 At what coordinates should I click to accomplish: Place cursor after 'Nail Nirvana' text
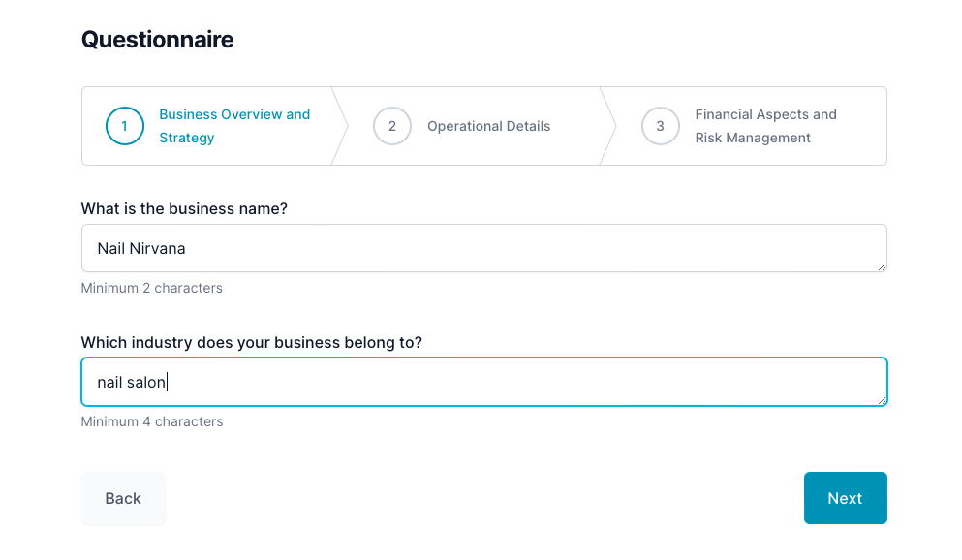(187, 248)
